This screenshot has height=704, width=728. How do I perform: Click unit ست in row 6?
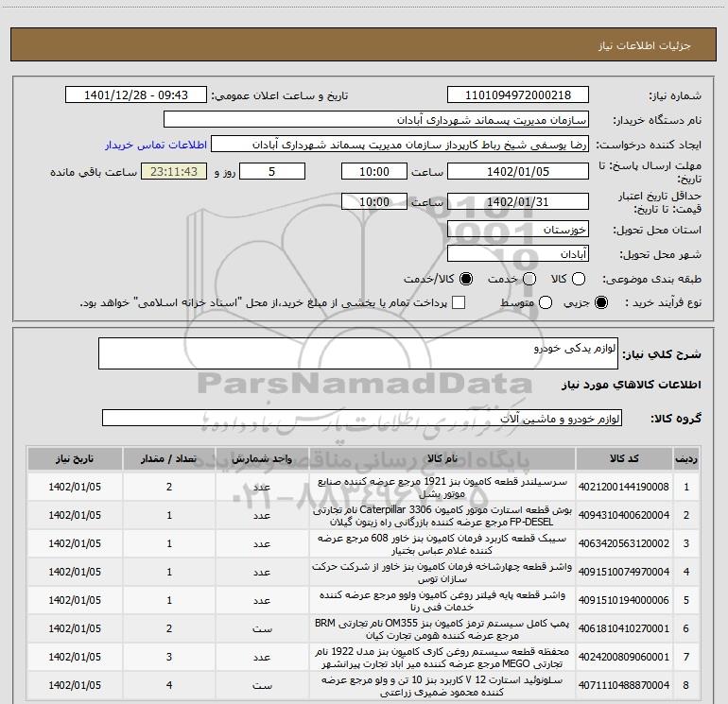262,628
